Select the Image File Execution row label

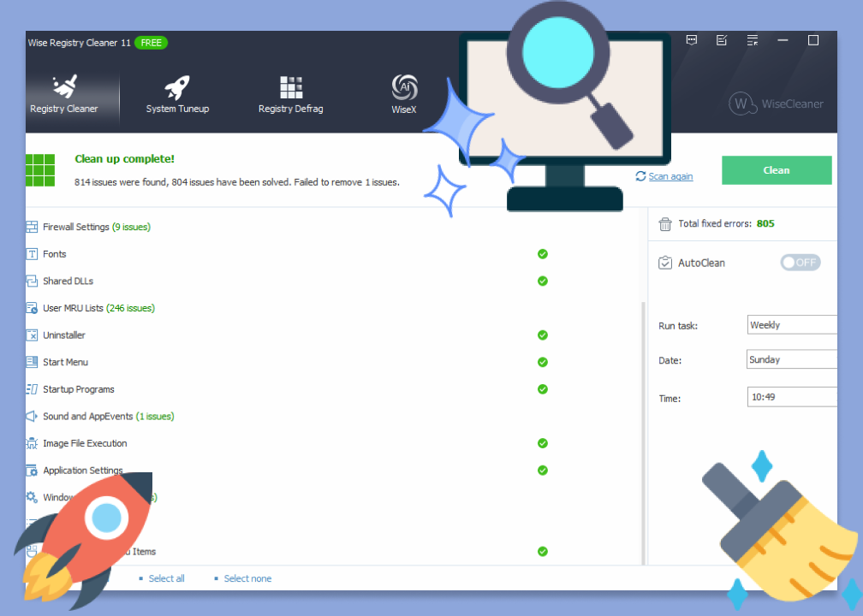pyautogui.click(x=85, y=443)
